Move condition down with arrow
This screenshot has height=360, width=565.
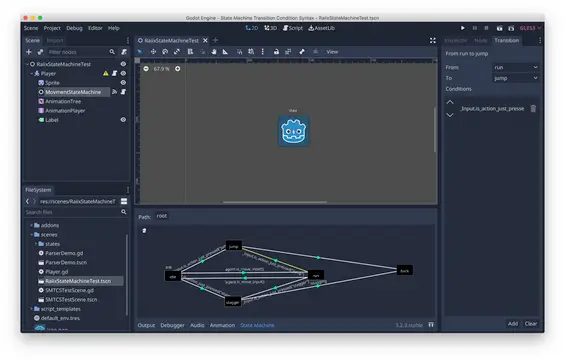(x=450, y=115)
